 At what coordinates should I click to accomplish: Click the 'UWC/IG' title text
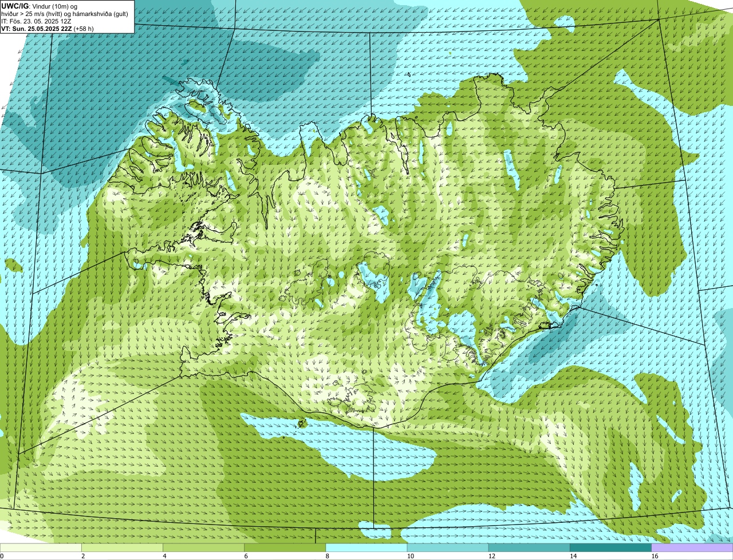15,6
